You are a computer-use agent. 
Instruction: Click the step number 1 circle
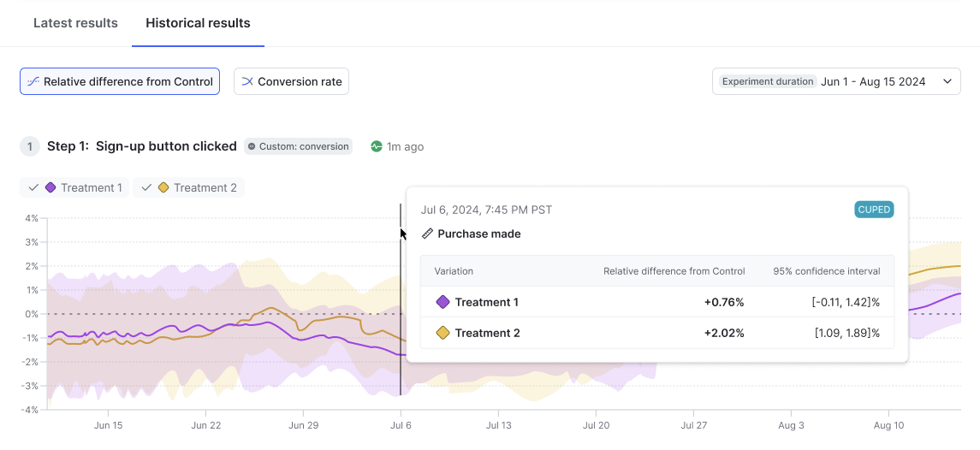coord(30,147)
